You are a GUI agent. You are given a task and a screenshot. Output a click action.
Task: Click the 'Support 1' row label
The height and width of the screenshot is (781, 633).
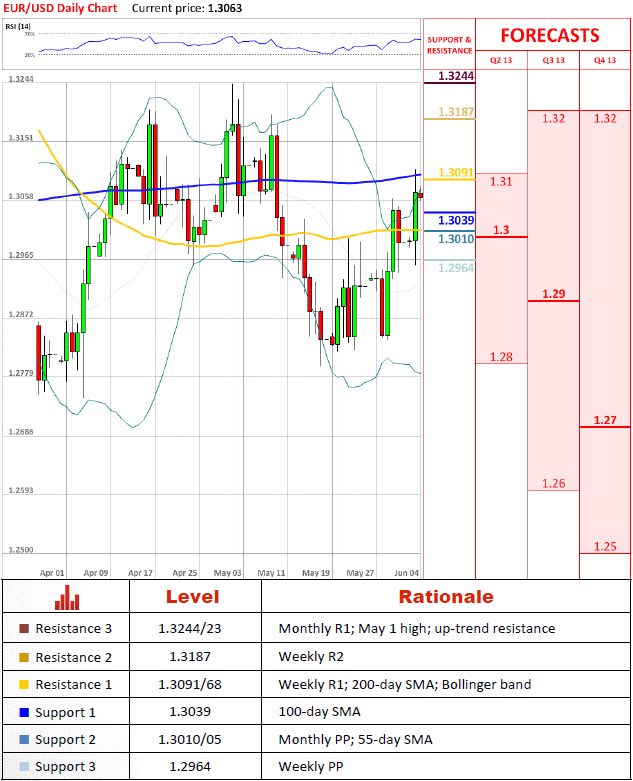(x=65, y=713)
